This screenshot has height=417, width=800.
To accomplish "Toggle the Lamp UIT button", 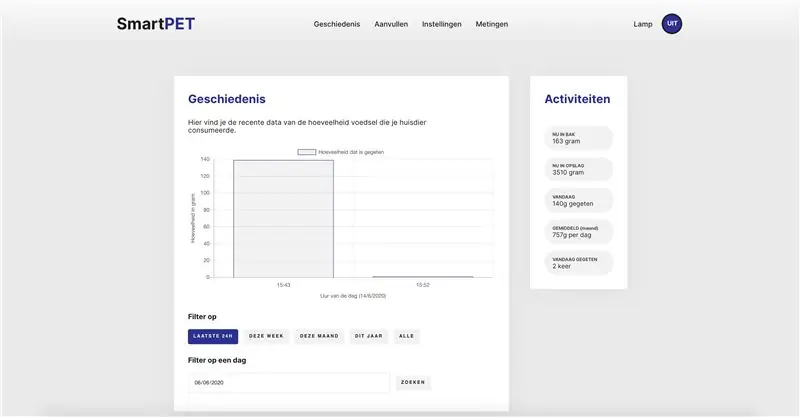I will (671, 23).
